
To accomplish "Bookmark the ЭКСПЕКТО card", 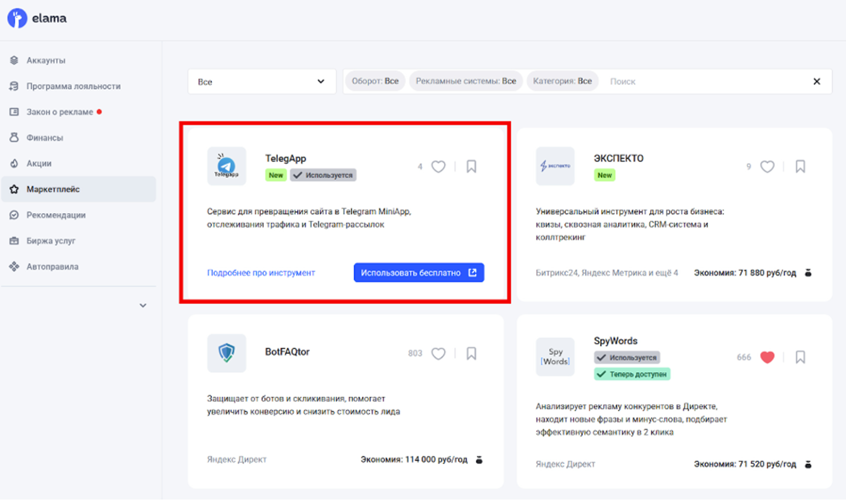I will coord(800,167).
